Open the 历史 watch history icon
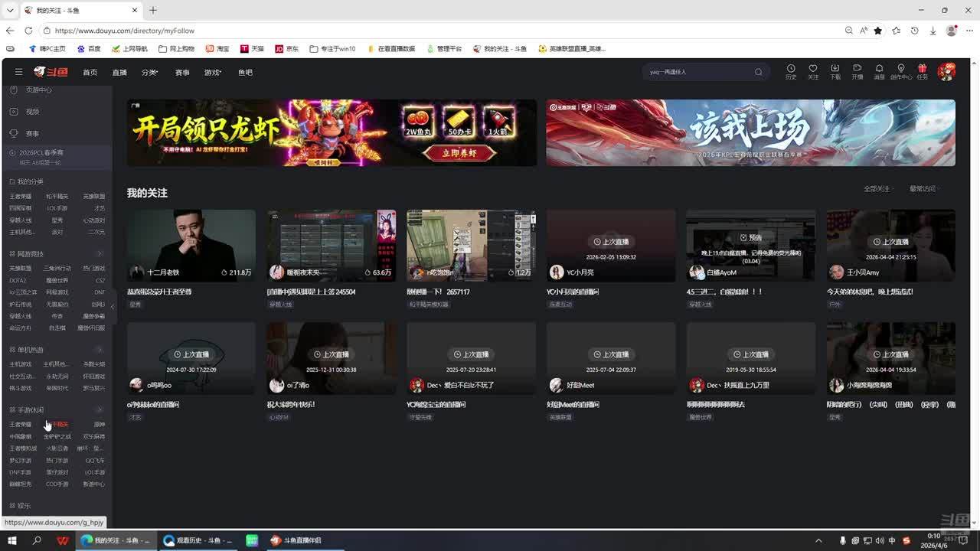The width and height of the screenshot is (980, 551). point(791,71)
